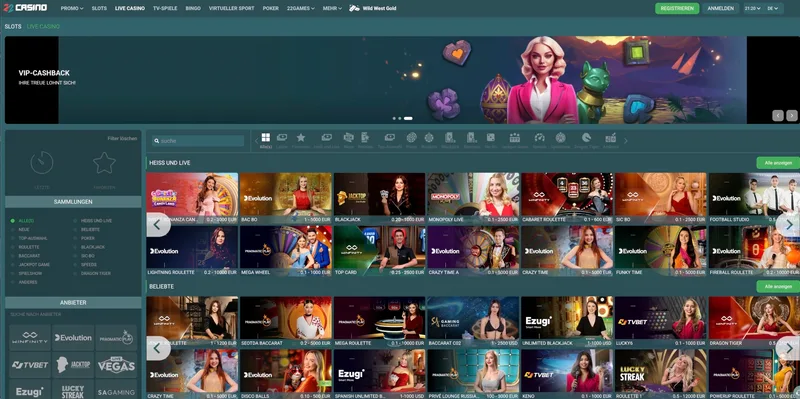Click the Anmelden button
Viewport: 800px width, 399px height.
(x=720, y=8)
